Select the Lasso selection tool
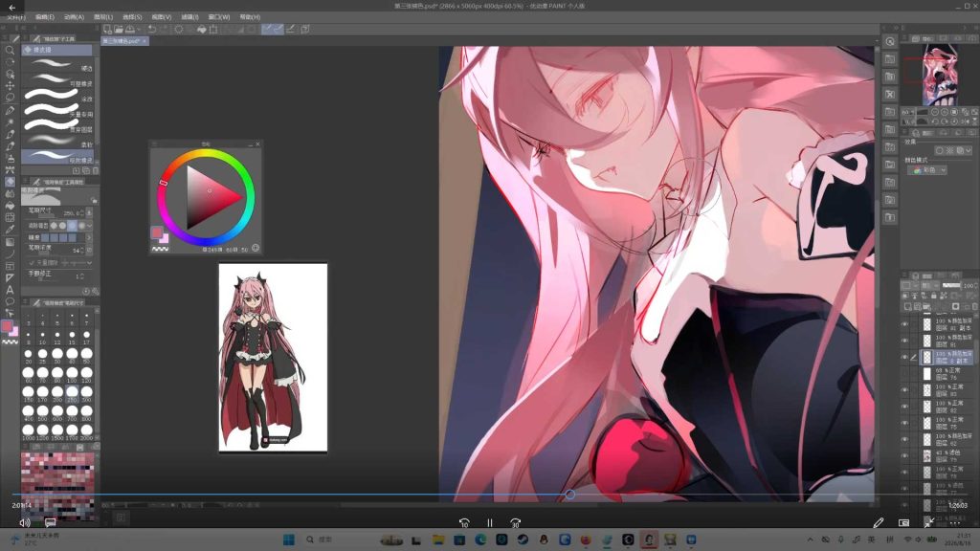980x551 pixels. (x=10, y=99)
